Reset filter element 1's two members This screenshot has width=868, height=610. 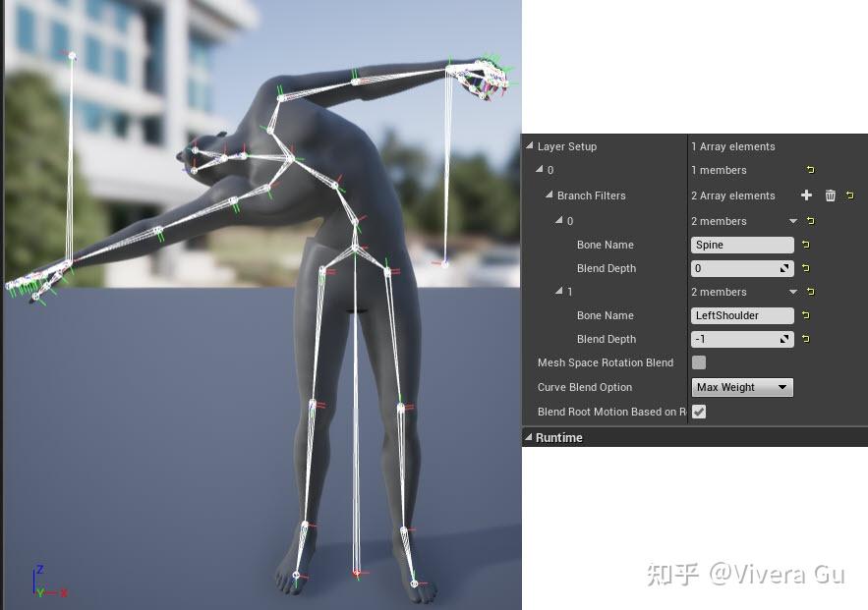pyautogui.click(x=809, y=292)
